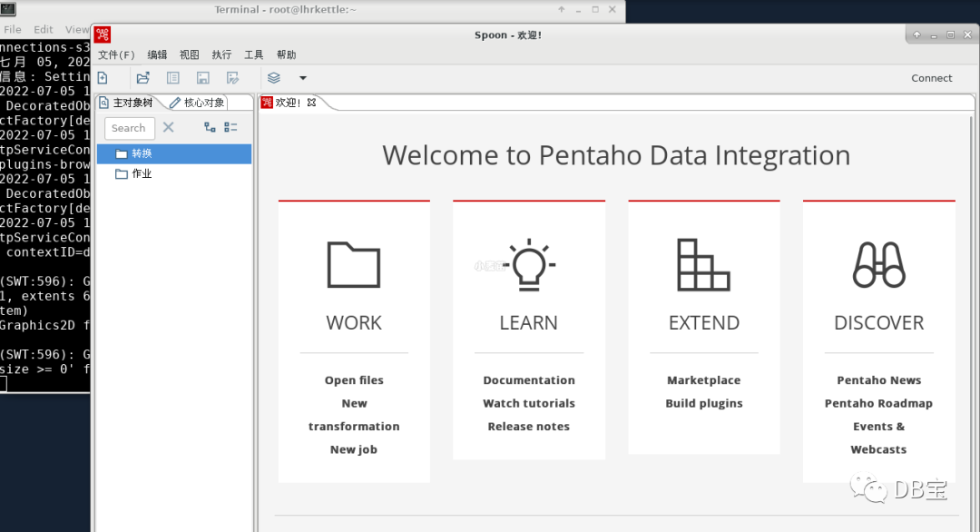The width and height of the screenshot is (980, 532).
Task: Click the New job link
Action: pyautogui.click(x=354, y=449)
